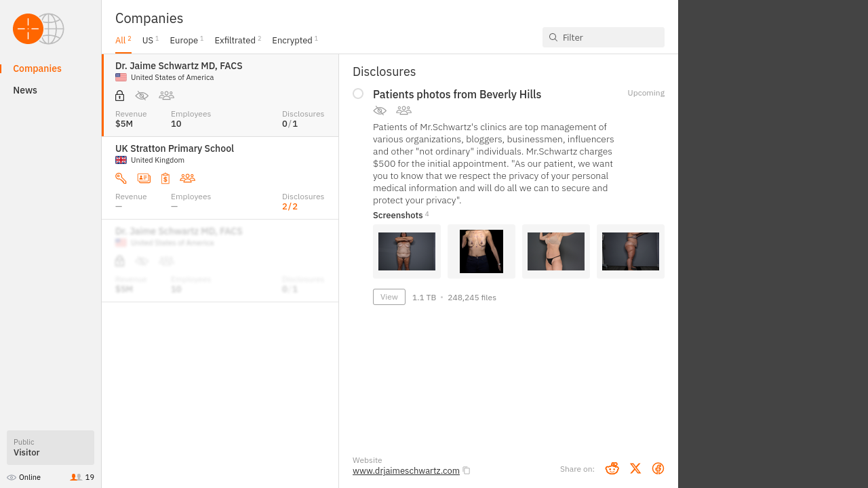
Task: Click the Reddit share icon
Action: point(612,468)
